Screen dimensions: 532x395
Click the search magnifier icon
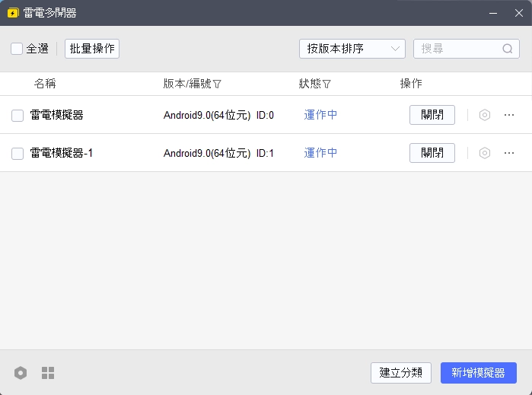[x=507, y=49]
